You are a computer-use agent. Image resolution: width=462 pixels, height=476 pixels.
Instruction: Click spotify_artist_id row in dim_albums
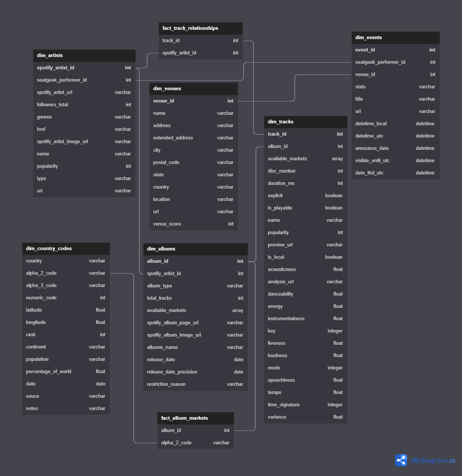(x=196, y=274)
